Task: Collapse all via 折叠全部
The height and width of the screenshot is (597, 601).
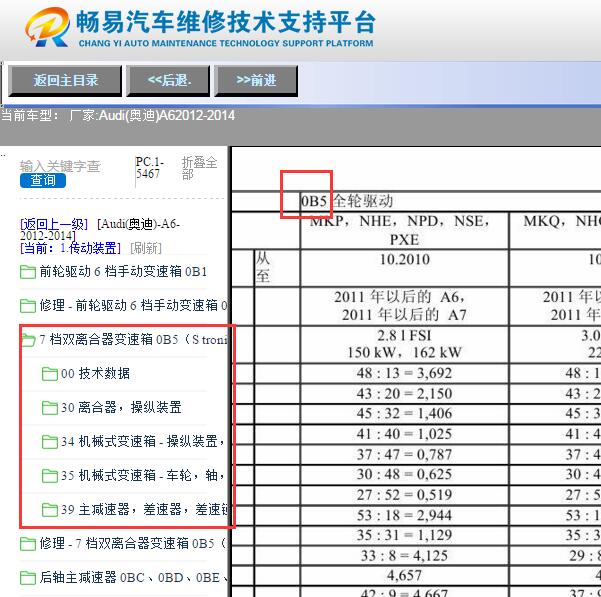Action: (199, 168)
